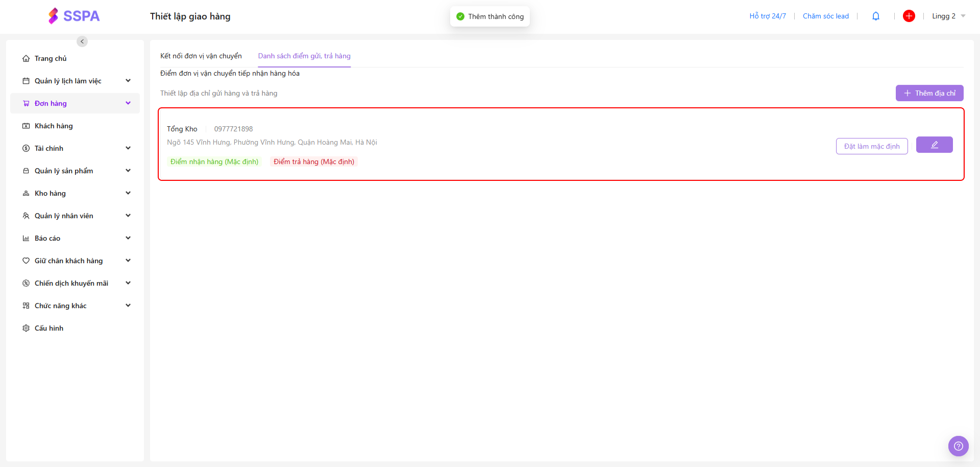This screenshot has width=980, height=467.
Task: Click the Khách hàng contact icon
Action: point(26,126)
